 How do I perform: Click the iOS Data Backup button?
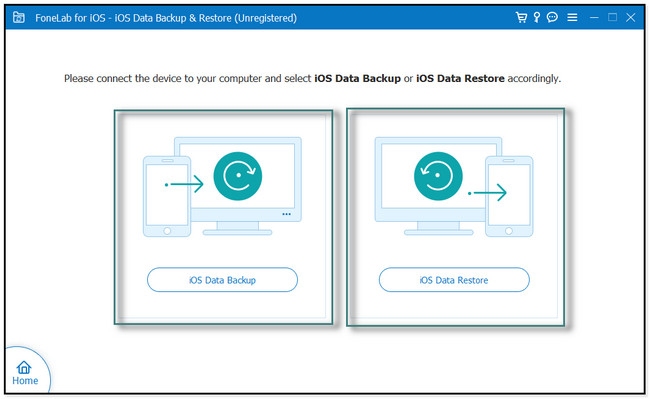tap(222, 280)
